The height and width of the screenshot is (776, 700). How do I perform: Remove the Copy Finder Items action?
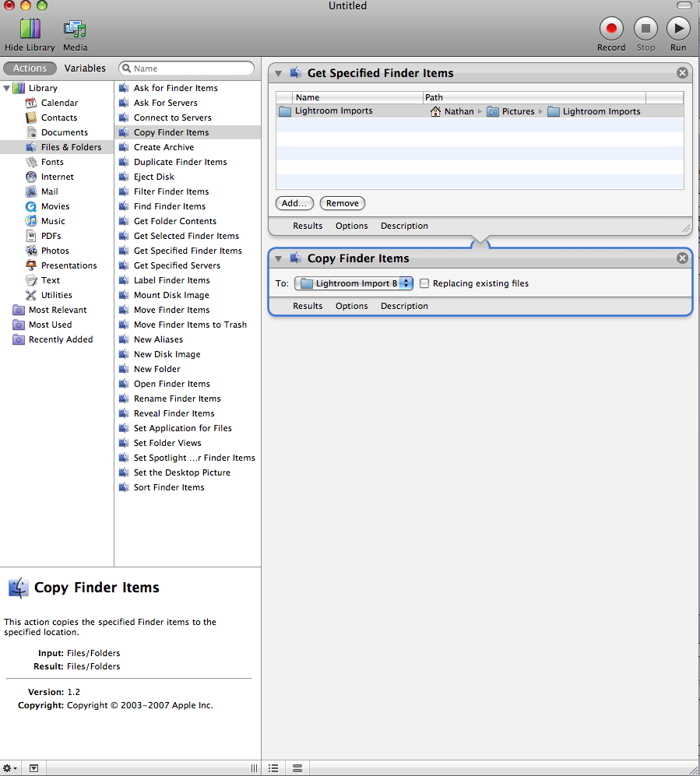click(x=682, y=258)
